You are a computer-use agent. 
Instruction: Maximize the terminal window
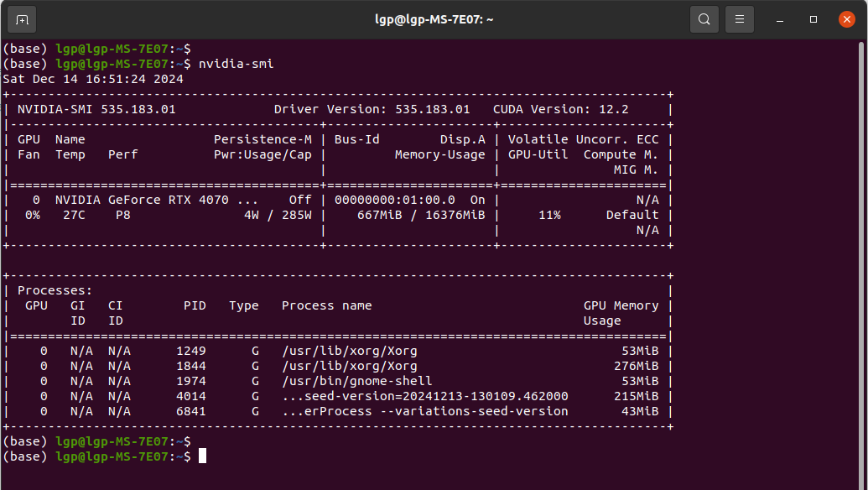(813, 20)
